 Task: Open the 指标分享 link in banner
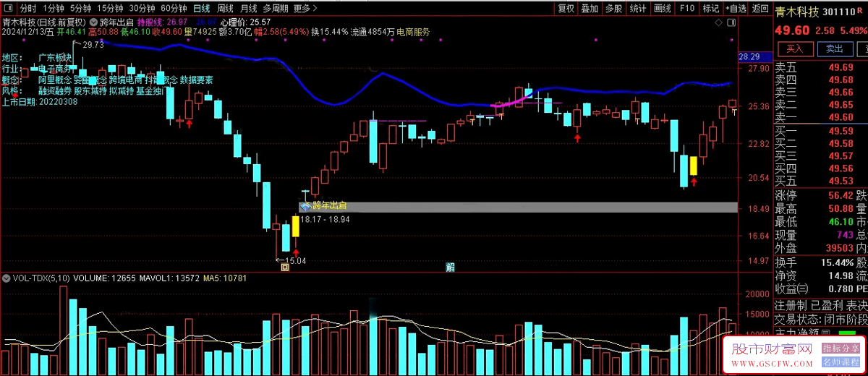click(x=842, y=348)
